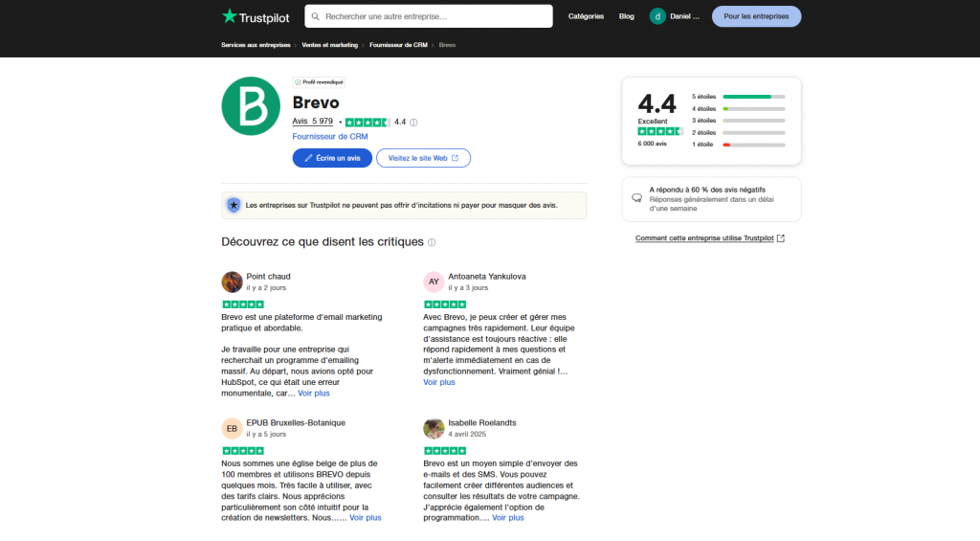Expand Voir plus on Point chaud review
This screenshot has width=980, height=541.
coord(314,394)
